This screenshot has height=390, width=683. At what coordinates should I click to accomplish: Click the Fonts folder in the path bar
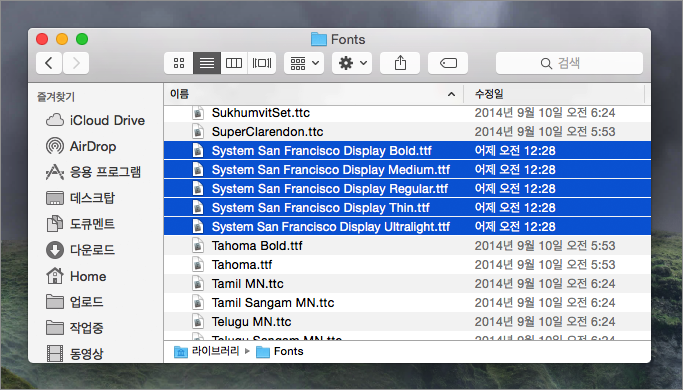point(280,351)
